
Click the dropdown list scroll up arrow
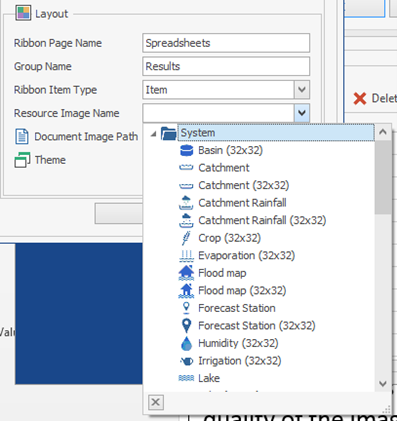click(383, 132)
